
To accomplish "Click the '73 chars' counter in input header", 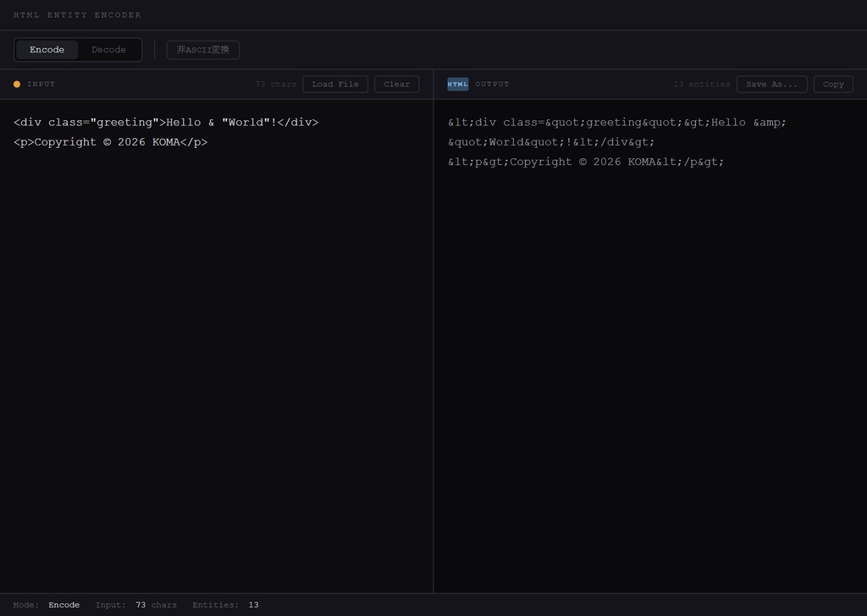I will coord(275,84).
